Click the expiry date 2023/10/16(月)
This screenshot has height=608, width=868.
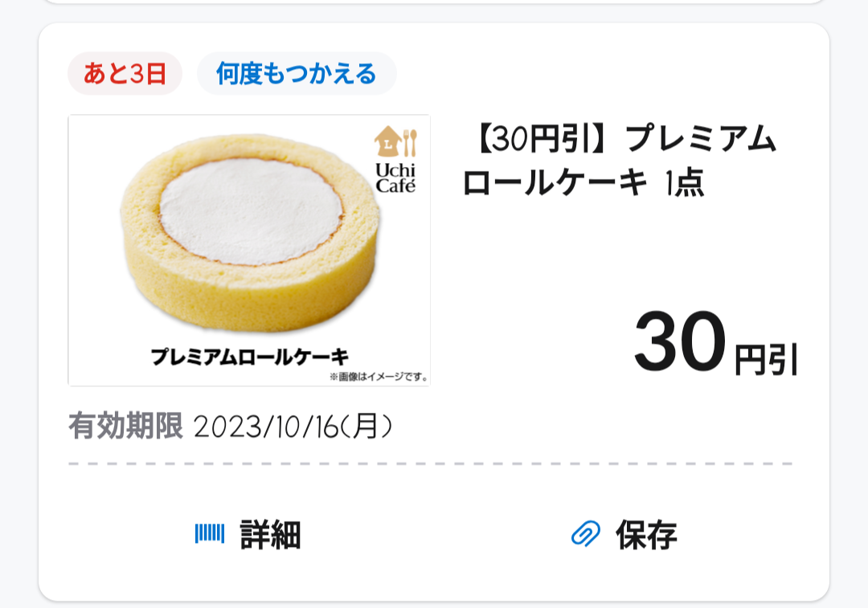[293, 426]
